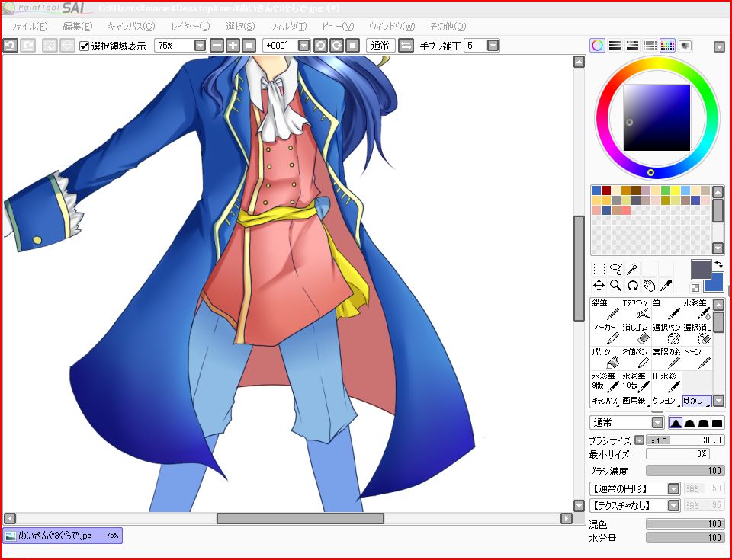Image resolution: width=732 pixels, height=560 pixels.
Task: Toggle the RGB slider panel display
Action: [x=615, y=45]
